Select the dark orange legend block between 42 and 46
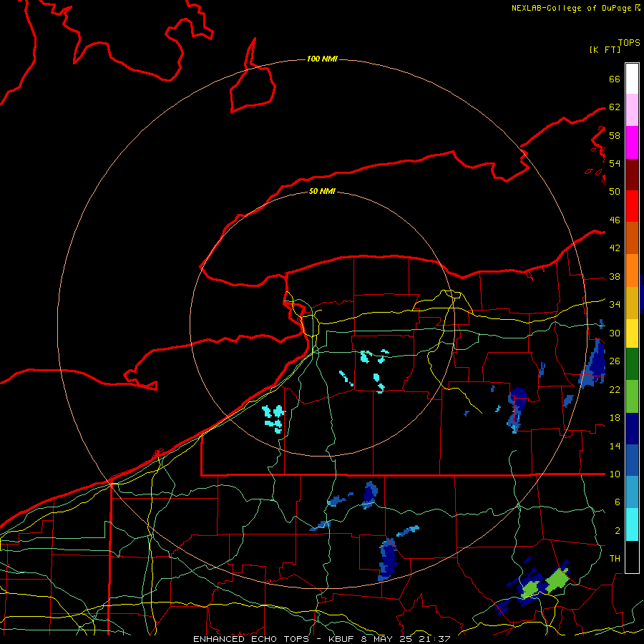The width and height of the screenshot is (644, 644). [632, 238]
